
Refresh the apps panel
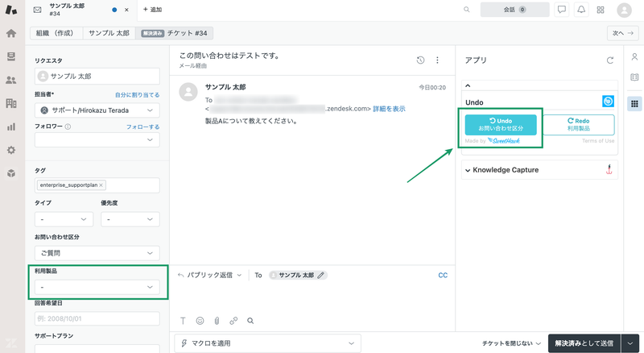(x=610, y=60)
